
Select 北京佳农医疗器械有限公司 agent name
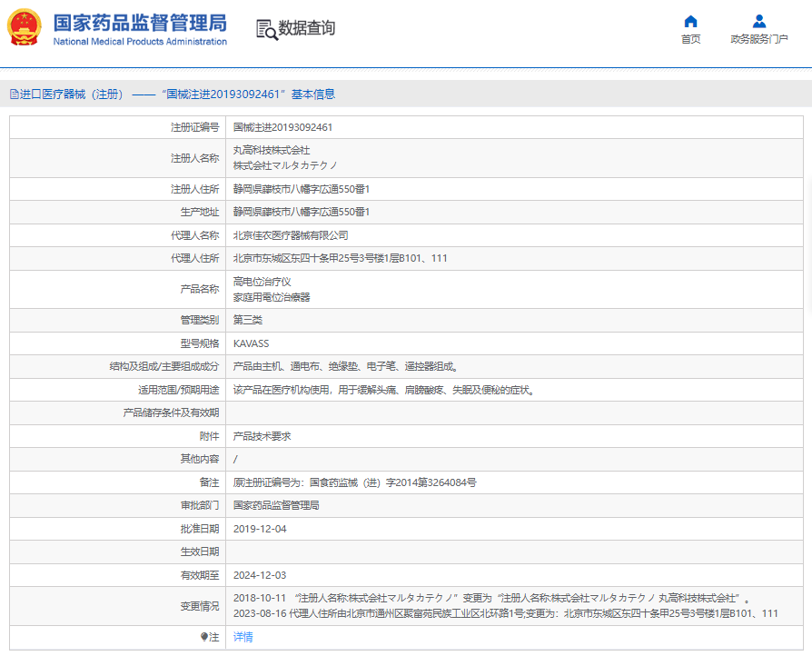[291, 235]
